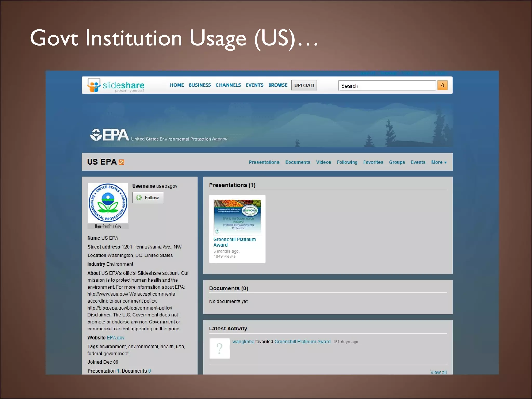Viewport: 532px width, 399px height.
Task: Click the orange search magnifier button
Action: click(x=442, y=85)
